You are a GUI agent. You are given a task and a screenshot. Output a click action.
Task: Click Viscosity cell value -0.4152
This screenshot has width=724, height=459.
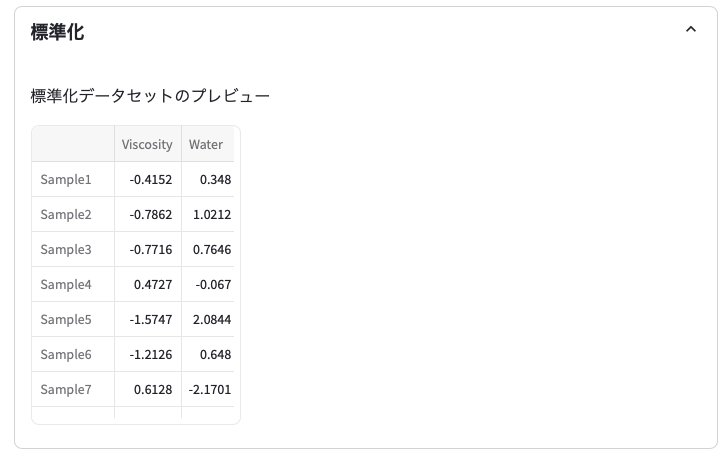[x=151, y=180]
